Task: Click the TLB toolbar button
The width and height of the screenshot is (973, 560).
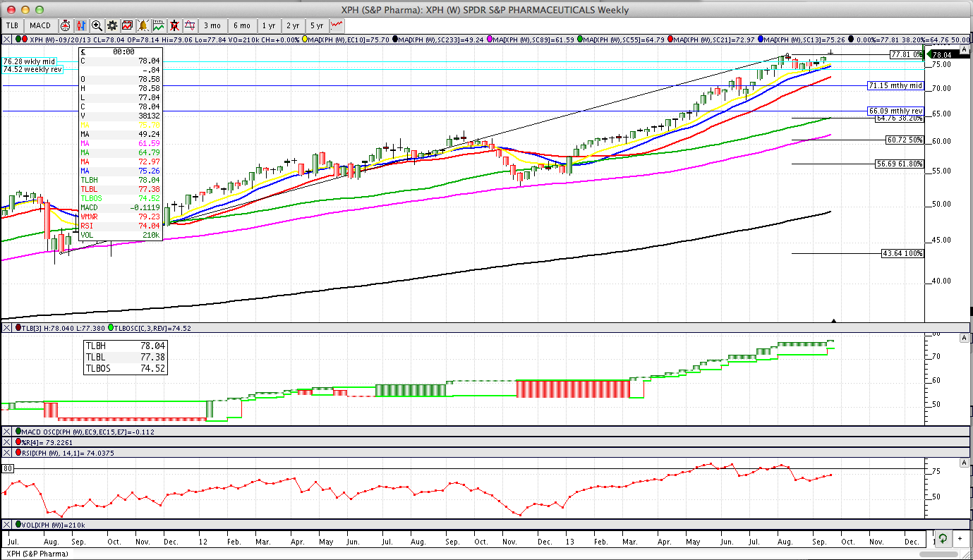Action: coord(12,25)
